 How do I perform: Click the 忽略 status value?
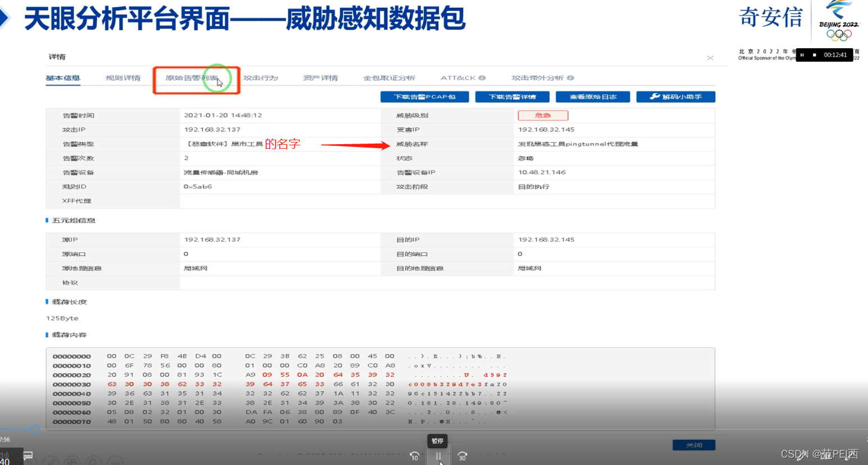tap(526, 158)
